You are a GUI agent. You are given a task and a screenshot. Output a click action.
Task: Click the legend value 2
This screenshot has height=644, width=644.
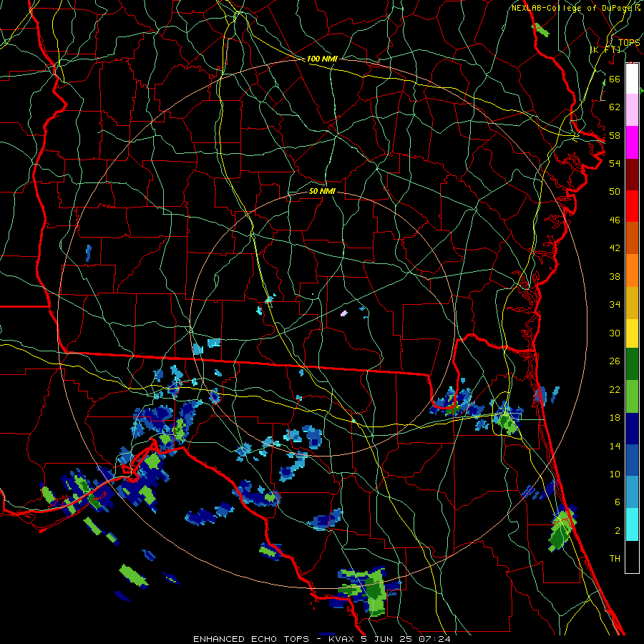[x=617, y=531]
